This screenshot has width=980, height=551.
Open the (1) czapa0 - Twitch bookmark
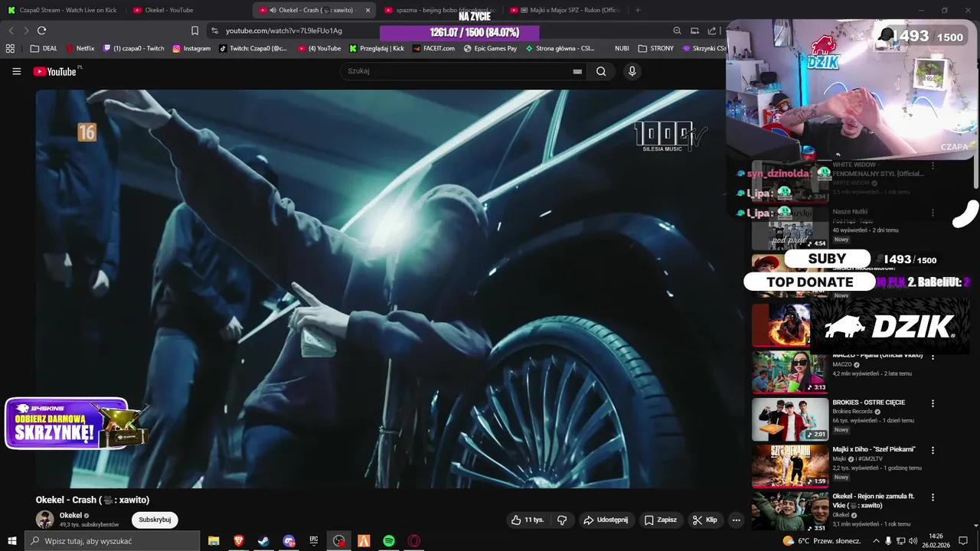pyautogui.click(x=134, y=48)
